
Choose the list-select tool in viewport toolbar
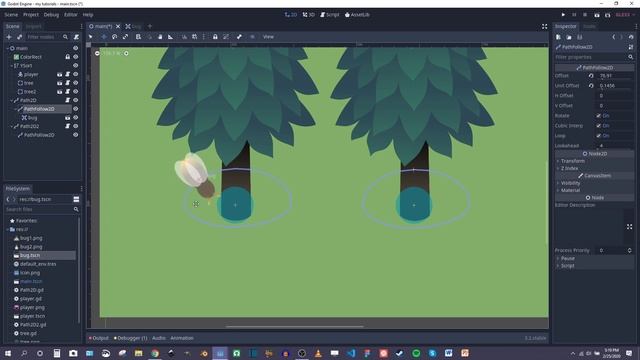[x=138, y=37]
